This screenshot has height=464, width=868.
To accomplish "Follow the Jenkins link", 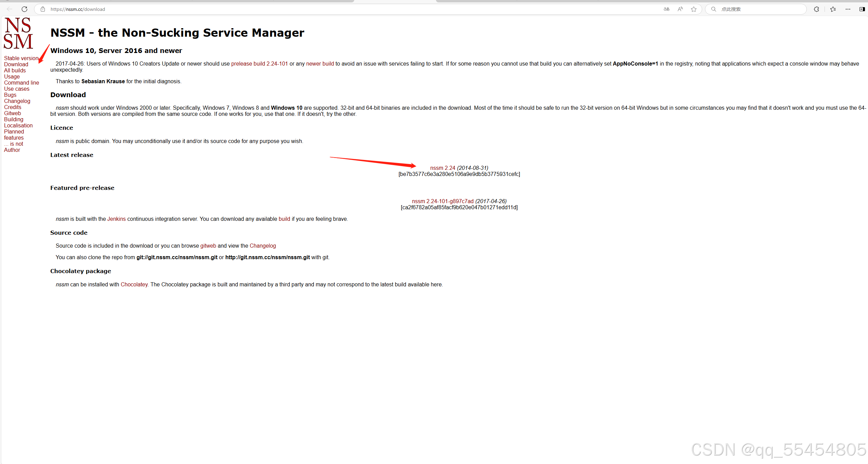I will tap(117, 219).
